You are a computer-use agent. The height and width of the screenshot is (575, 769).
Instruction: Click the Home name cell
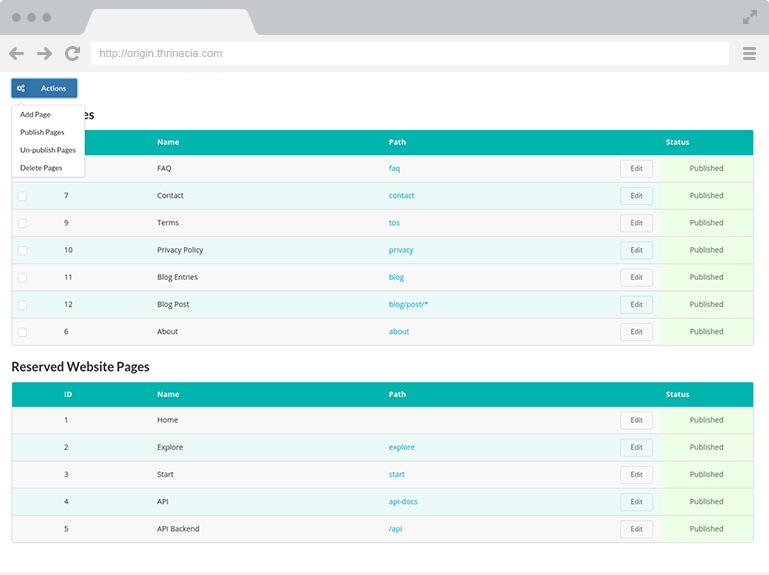[x=168, y=420]
